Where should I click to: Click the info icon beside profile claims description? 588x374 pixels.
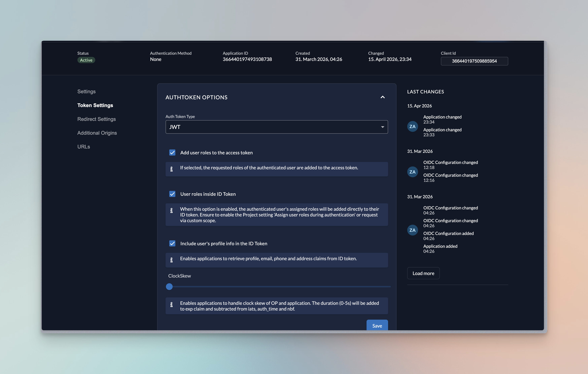click(x=171, y=260)
